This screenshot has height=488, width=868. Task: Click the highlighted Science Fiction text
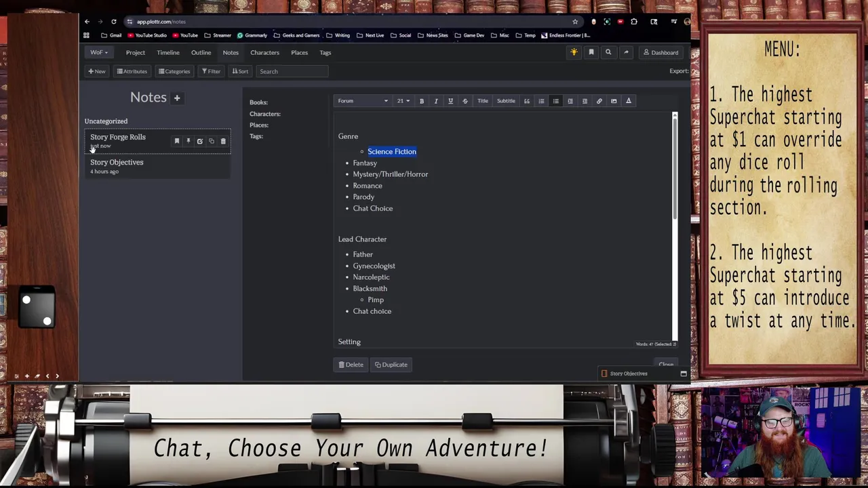(x=392, y=151)
